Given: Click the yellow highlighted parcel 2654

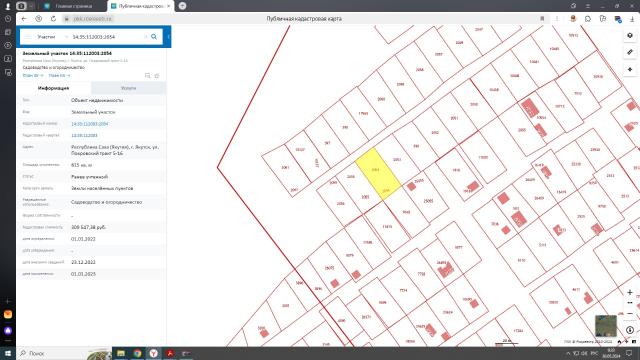Looking at the screenshot, I should [377, 173].
